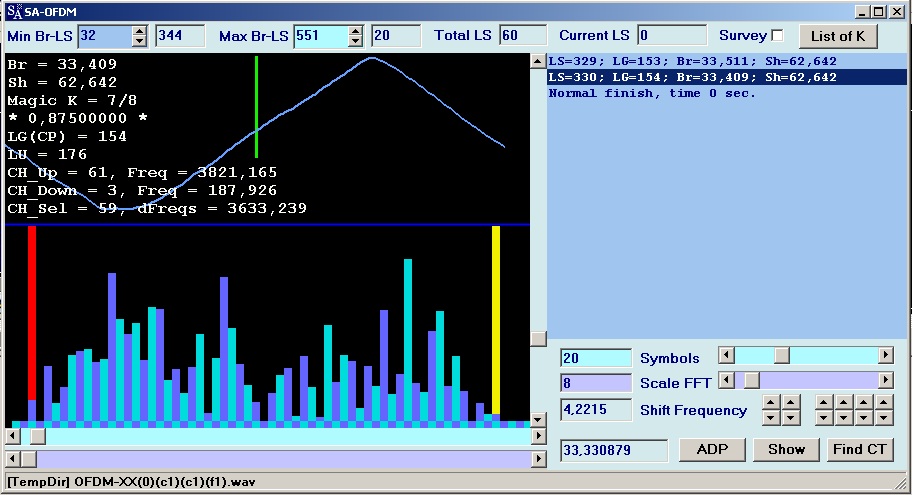The width and height of the screenshot is (912, 495).
Task: Click the Scale FFT slider thumb
Action: [752, 380]
